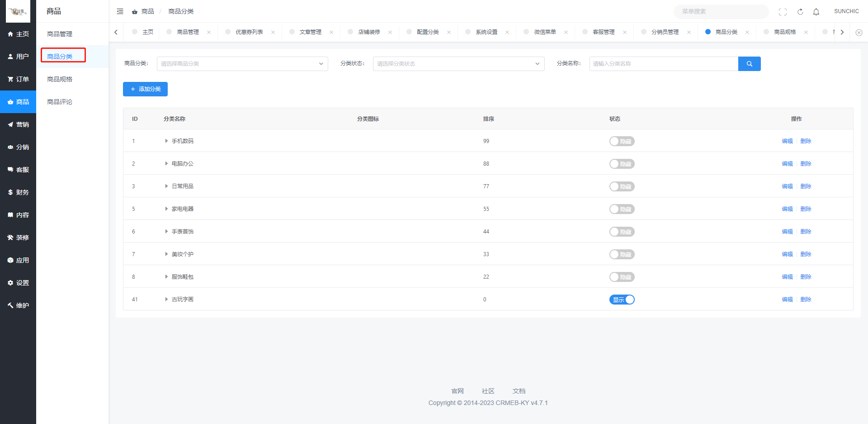868x424 pixels.
Task: Open the 财务 finance sidebar section
Action: pos(18,192)
